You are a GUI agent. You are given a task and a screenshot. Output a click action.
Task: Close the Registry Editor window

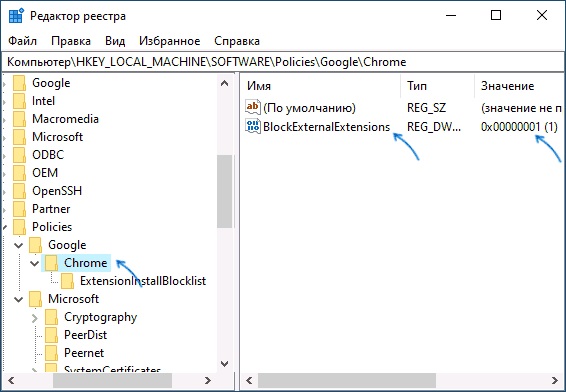541,16
